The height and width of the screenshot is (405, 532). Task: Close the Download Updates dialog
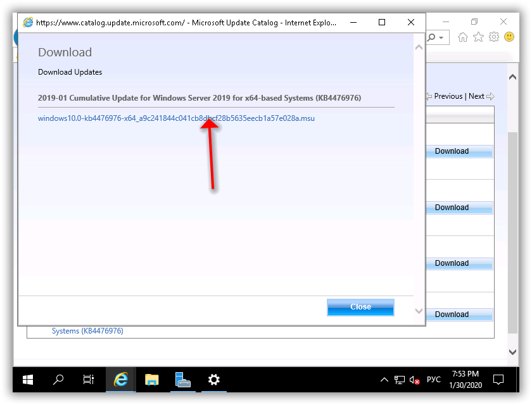point(360,307)
